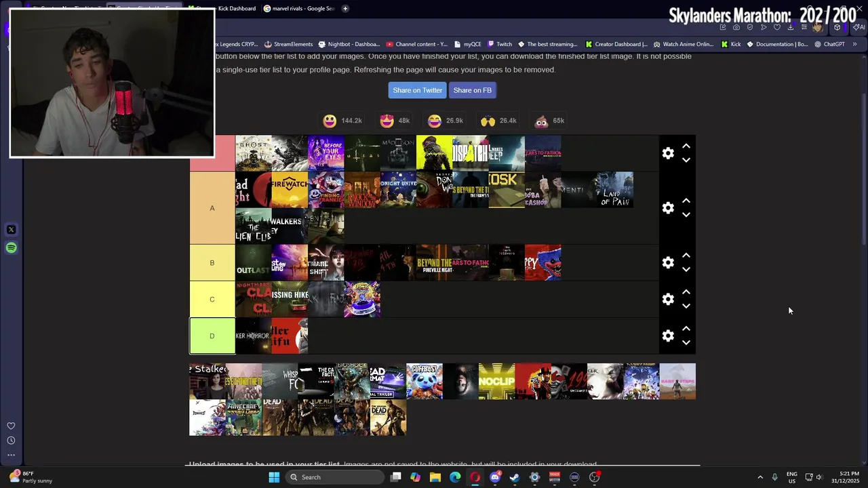The height and width of the screenshot is (488, 868).
Task: Switch to marvel rivals Google Search tab
Action: (x=299, y=8)
